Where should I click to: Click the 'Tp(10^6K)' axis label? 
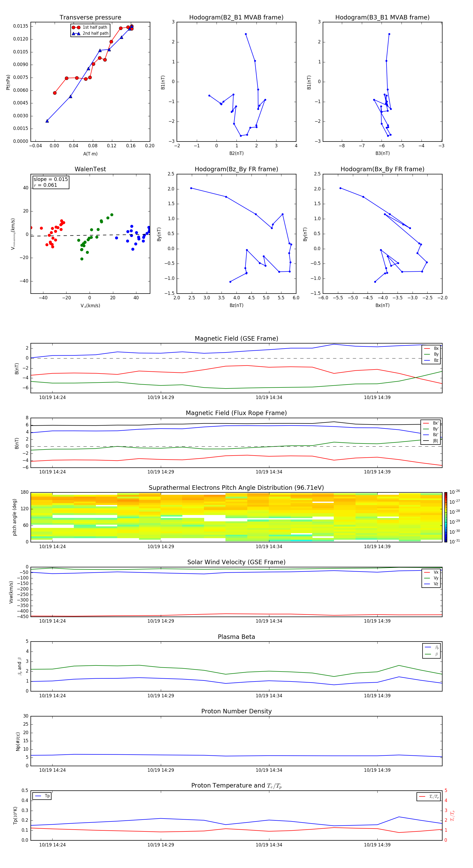[15, 815]
